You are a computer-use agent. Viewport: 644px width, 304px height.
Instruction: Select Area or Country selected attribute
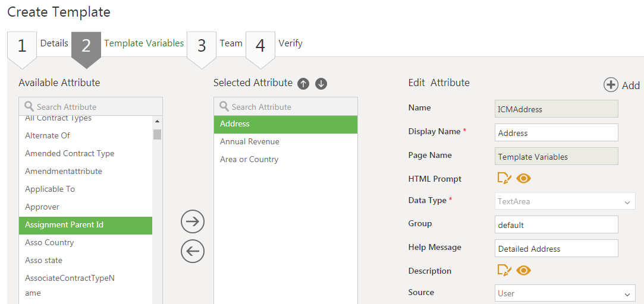tap(249, 160)
